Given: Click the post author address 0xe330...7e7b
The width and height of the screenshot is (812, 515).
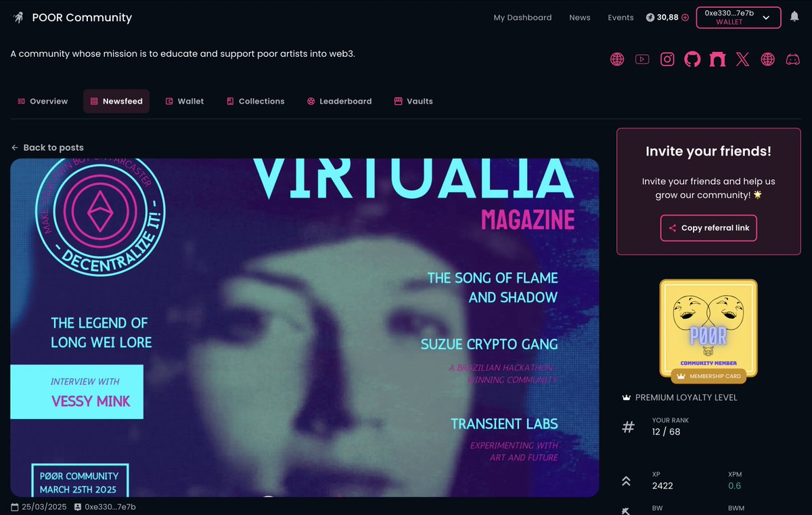Looking at the screenshot, I should 109,507.
